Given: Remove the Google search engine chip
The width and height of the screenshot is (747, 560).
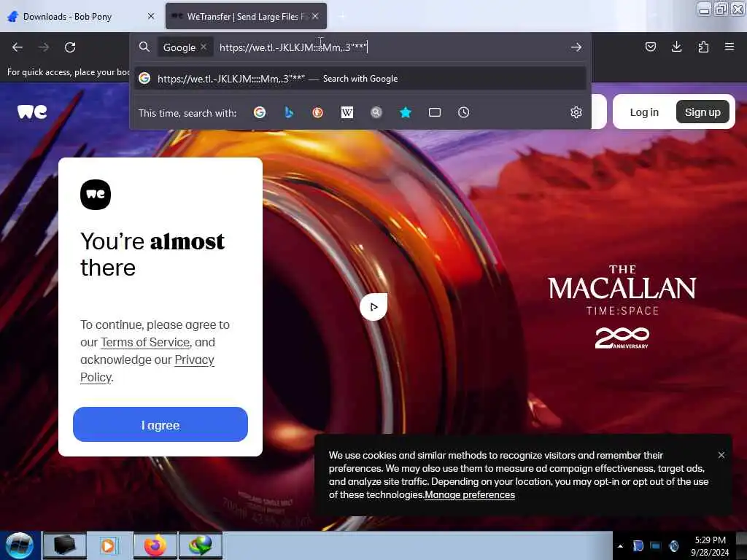Looking at the screenshot, I should 204,47.
